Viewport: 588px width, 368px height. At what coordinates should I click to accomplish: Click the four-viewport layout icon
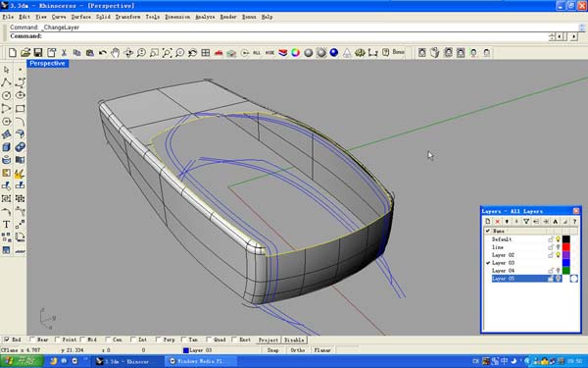[x=206, y=53]
